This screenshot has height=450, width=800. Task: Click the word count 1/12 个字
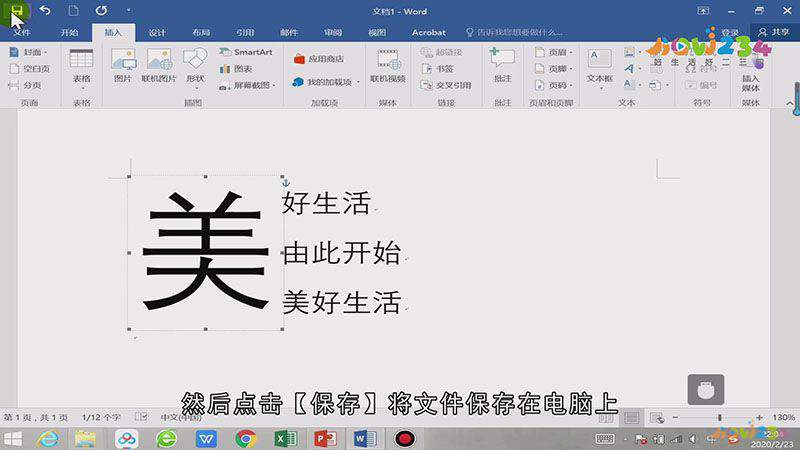[101, 417]
